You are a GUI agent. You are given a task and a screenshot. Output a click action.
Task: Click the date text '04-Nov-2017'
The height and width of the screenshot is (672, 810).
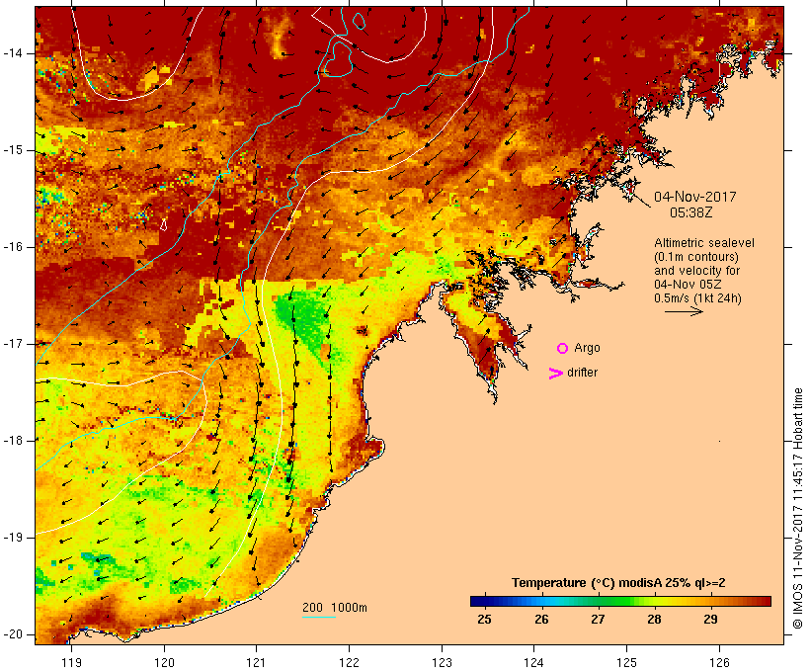pos(694,197)
